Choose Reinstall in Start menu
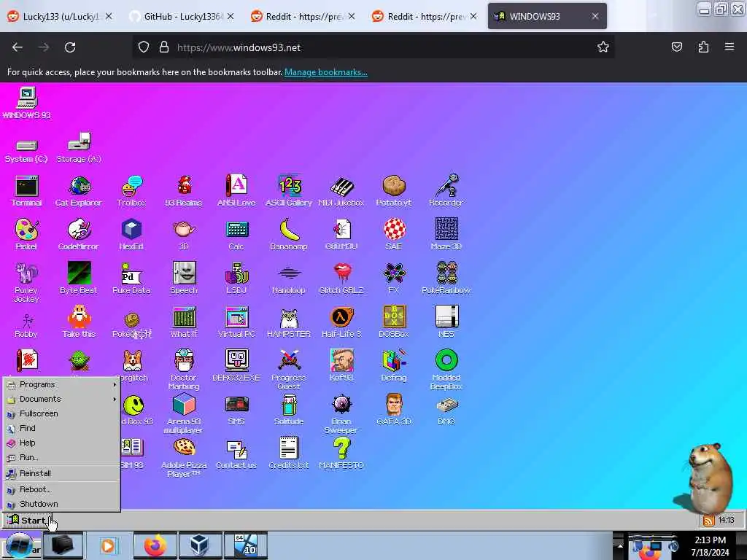The width and height of the screenshot is (747, 560). (61, 472)
